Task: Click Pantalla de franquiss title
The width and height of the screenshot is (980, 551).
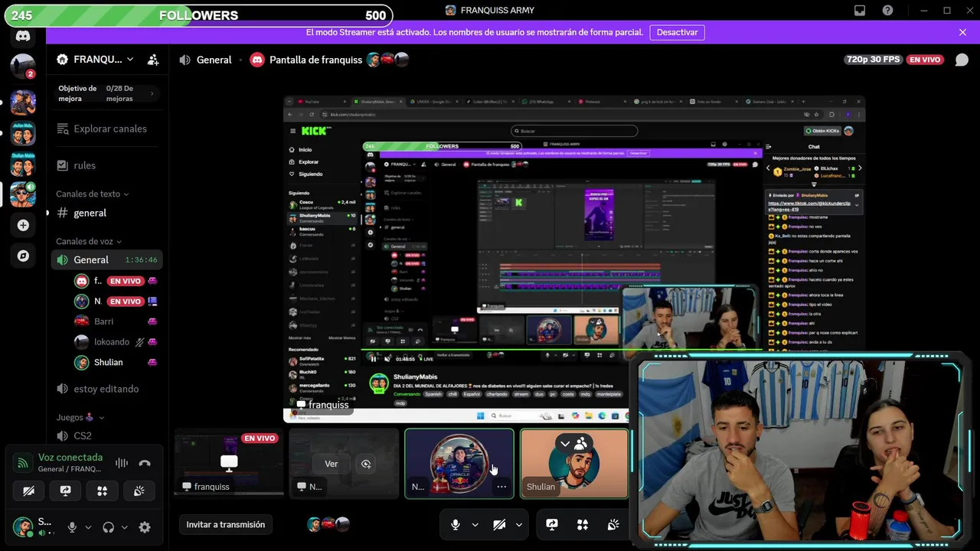Action: (315, 60)
